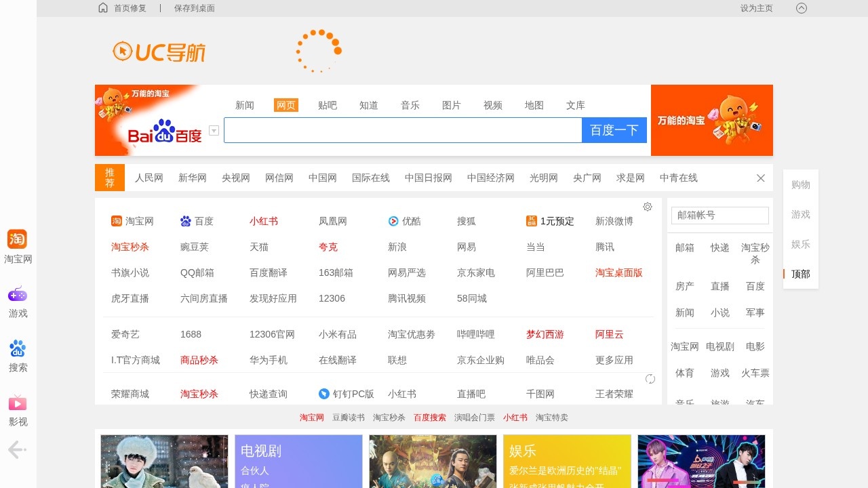This screenshot has width=868, height=488.
Task: Open 新浪微博 link
Action: [614, 221]
